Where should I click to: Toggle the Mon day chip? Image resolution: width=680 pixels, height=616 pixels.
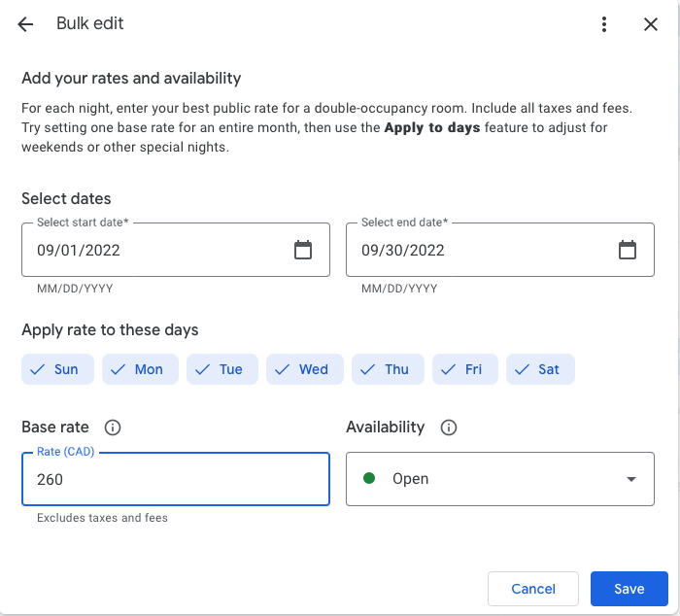point(140,369)
